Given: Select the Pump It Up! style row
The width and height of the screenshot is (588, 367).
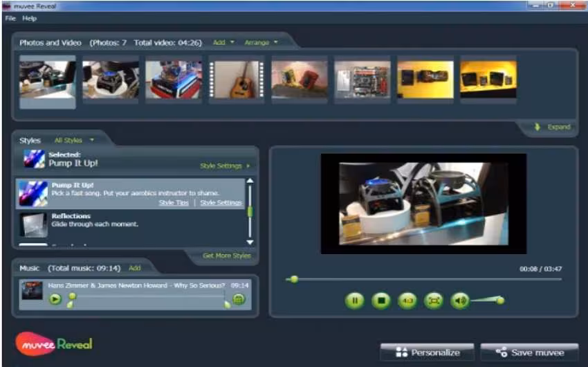Looking at the screenshot, I should point(130,194).
